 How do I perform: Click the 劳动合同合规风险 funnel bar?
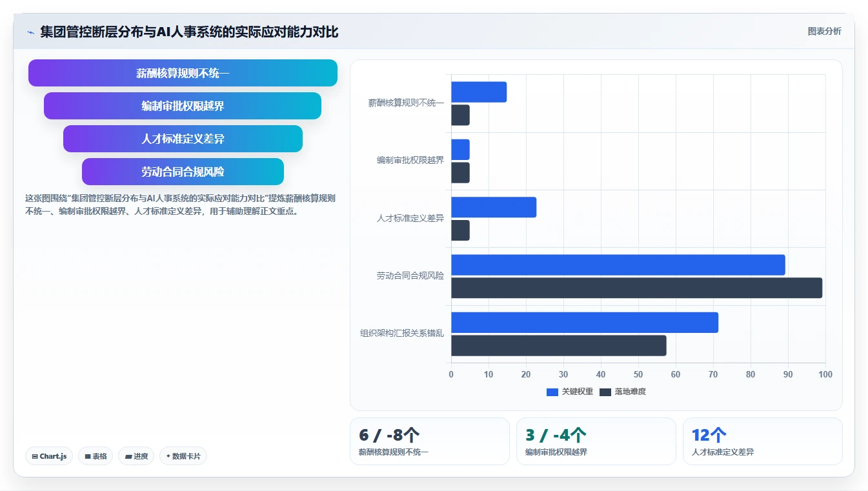coord(183,172)
